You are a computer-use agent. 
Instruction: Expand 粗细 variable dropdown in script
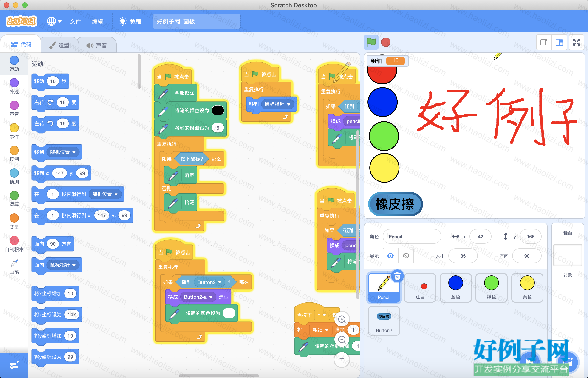[320, 330]
